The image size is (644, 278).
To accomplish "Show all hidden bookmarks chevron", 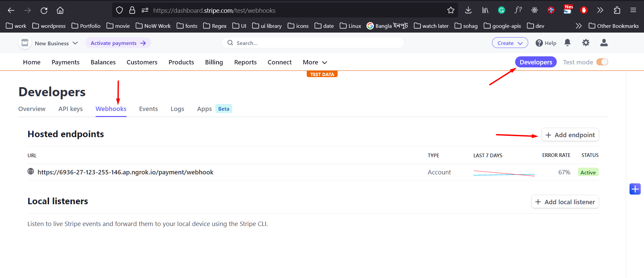I will point(579,26).
